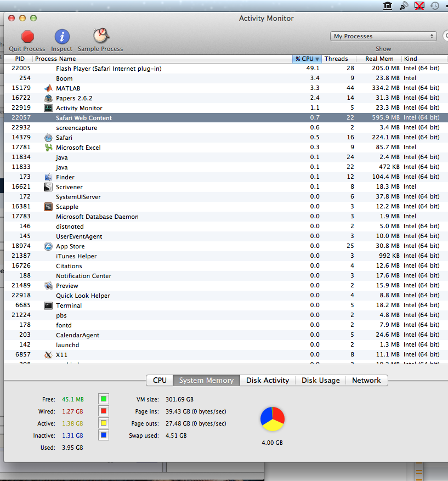Click the red Wired memory color swatch

[104, 411]
